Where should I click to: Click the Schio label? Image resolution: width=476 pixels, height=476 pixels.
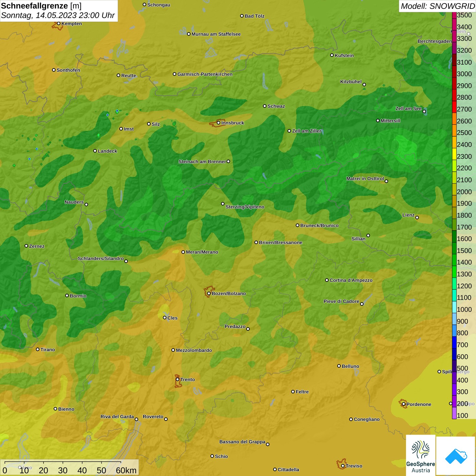(x=221, y=456)
